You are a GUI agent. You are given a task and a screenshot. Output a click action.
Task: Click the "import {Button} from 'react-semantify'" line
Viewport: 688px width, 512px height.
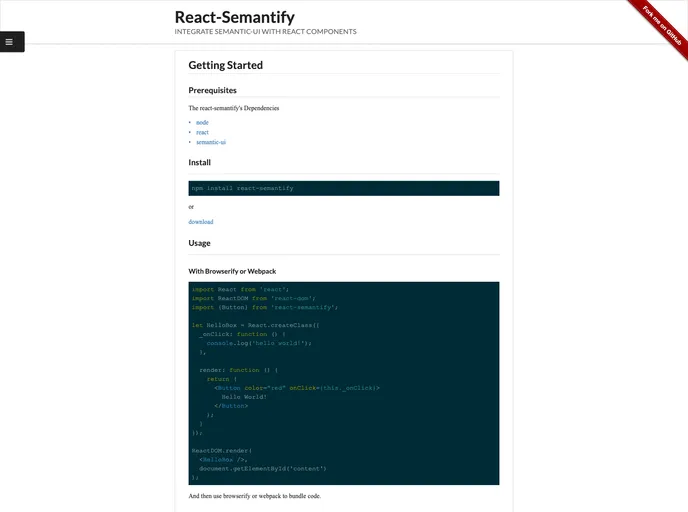265,308
